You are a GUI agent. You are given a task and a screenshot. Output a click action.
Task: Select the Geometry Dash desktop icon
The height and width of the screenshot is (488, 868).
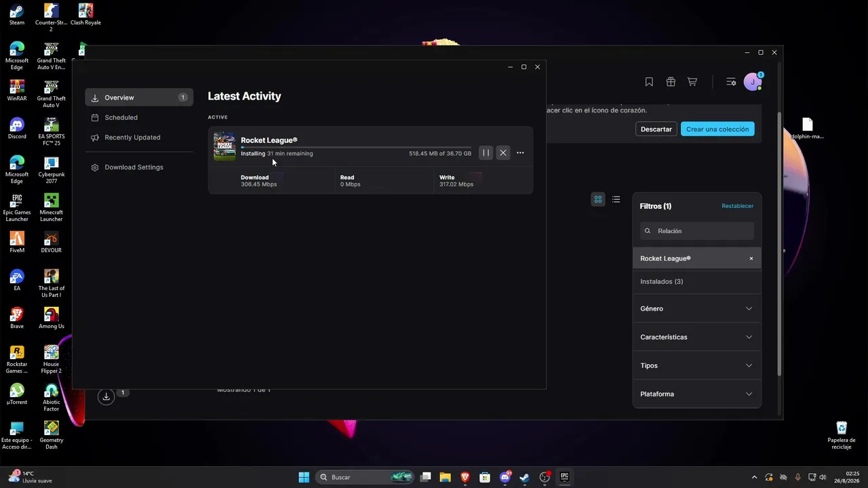52,435
